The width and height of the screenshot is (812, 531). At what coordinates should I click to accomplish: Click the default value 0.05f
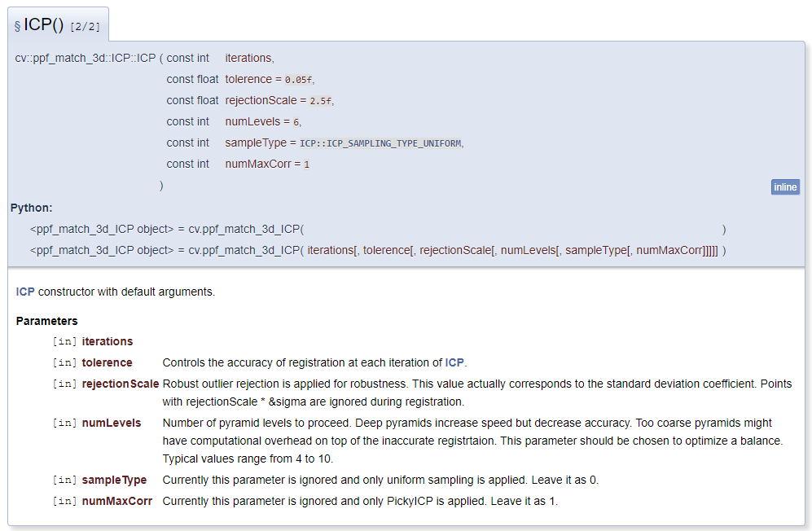(x=298, y=80)
